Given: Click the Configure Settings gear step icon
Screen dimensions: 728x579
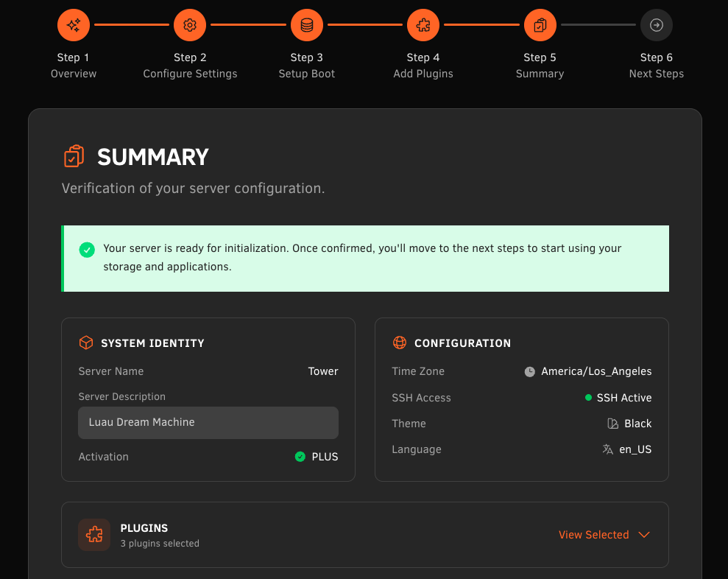Looking at the screenshot, I should (190, 25).
